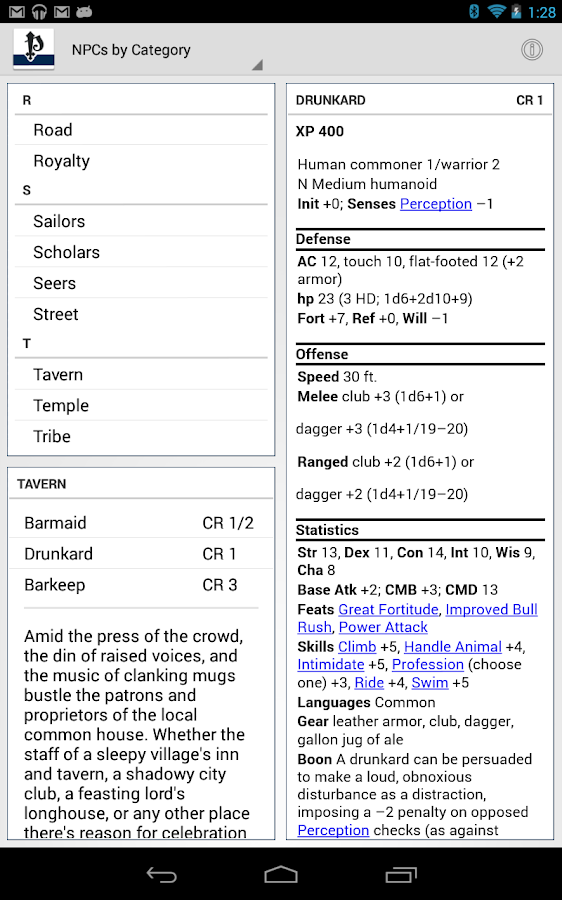Follow the Perception link beside Senses
This screenshot has height=900, width=562.
(x=436, y=204)
